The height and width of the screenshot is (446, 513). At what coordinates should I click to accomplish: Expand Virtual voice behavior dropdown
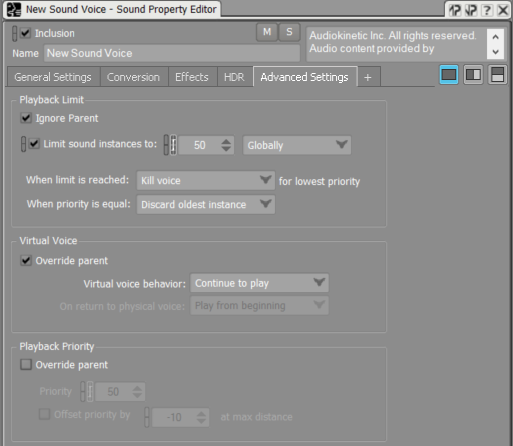pyautogui.click(x=259, y=283)
